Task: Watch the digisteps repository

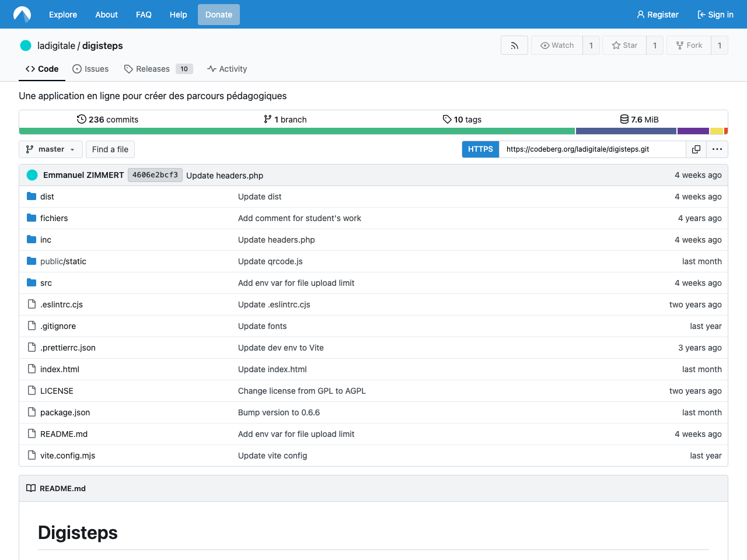Action: coord(557,45)
